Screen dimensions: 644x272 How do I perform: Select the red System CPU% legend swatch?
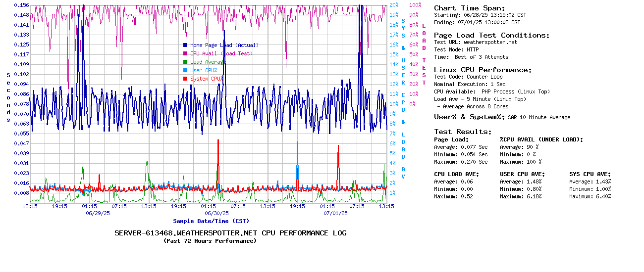coord(185,79)
